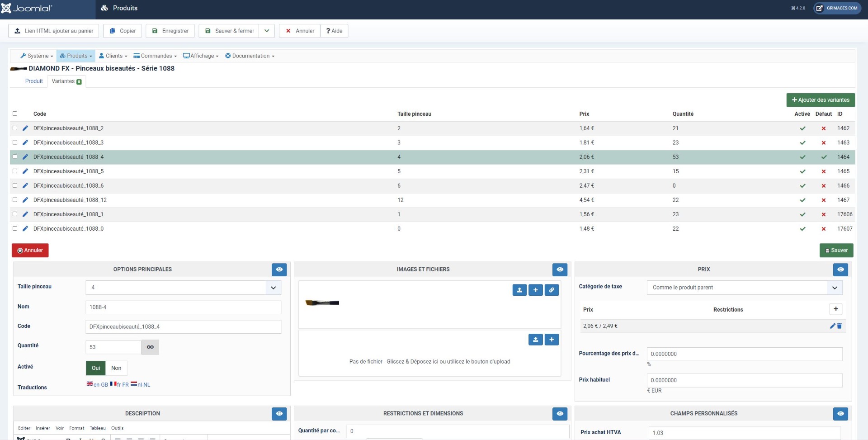Screen dimensions: 868x440
Task: Set Activé to Non
Action: (x=116, y=368)
